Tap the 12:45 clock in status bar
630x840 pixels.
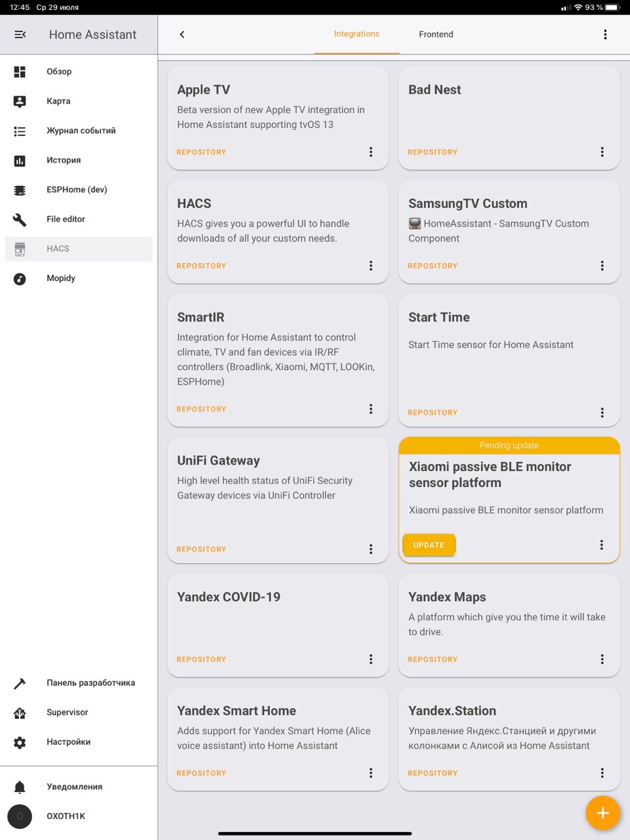tap(20, 7)
